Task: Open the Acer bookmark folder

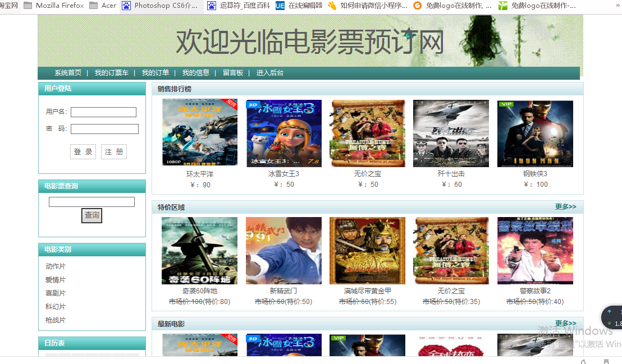Action: tap(103, 6)
